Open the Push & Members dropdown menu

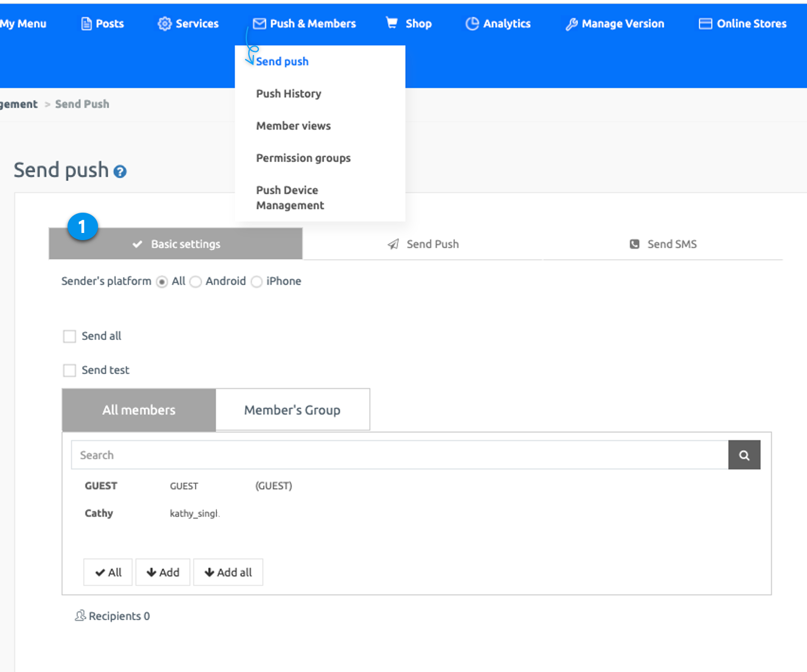click(304, 24)
